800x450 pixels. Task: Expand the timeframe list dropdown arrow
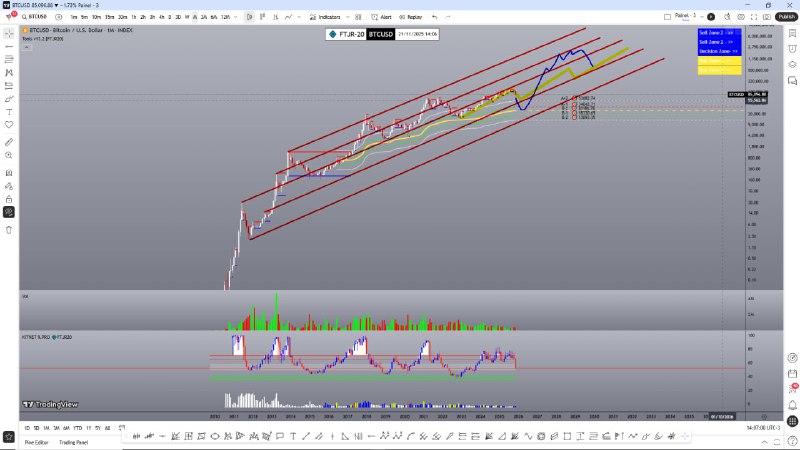click(x=238, y=17)
